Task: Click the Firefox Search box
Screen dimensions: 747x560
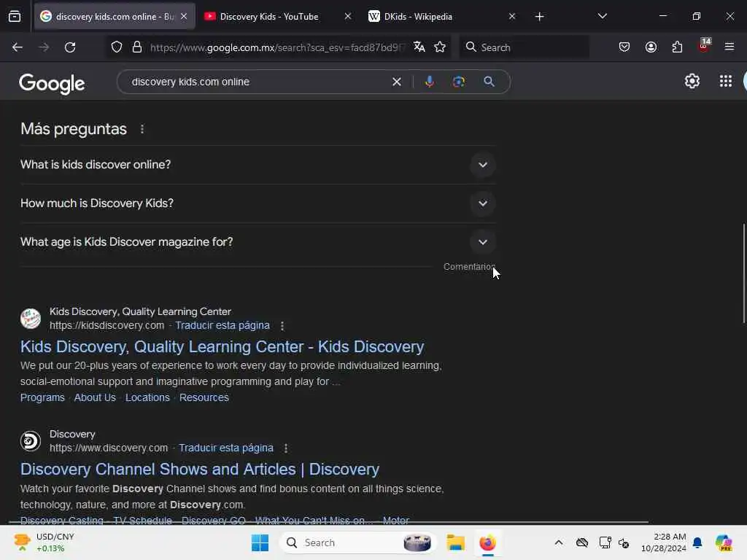Action: pyautogui.click(x=524, y=47)
